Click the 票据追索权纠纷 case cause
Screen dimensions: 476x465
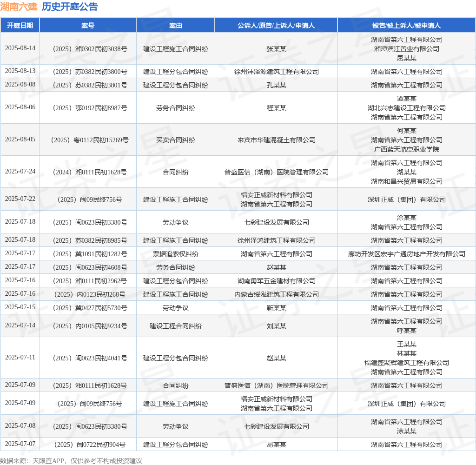(x=175, y=254)
